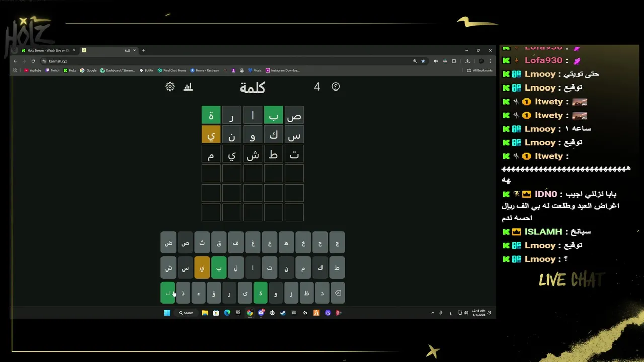Open volume control in system tray

point(466,313)
